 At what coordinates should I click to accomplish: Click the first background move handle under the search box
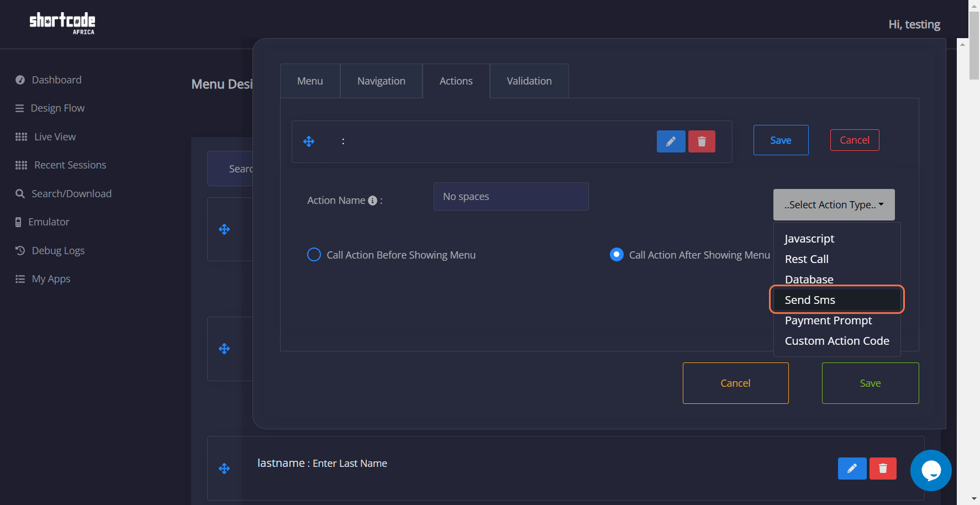tap(224, 229)
